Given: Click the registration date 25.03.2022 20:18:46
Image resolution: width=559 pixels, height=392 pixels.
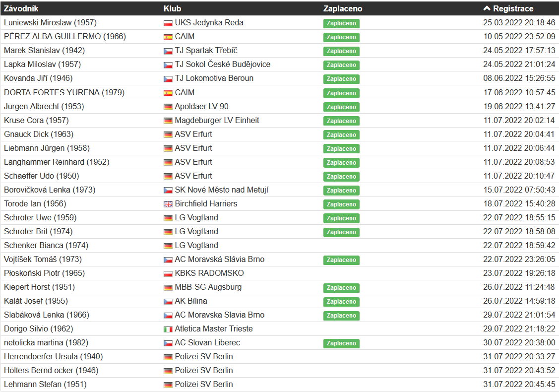Looking at the screenshot, I should [x=519, y=22].
